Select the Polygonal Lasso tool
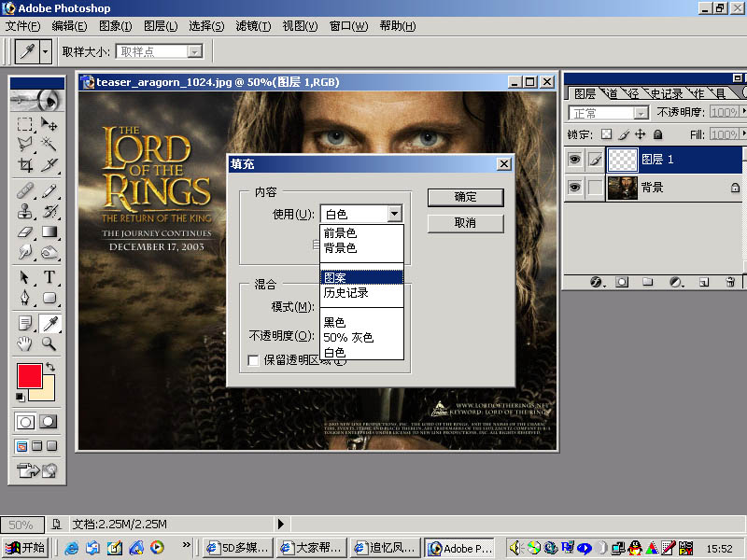Image resolution: width=747 pixels, height=560 pixels. 25,144
